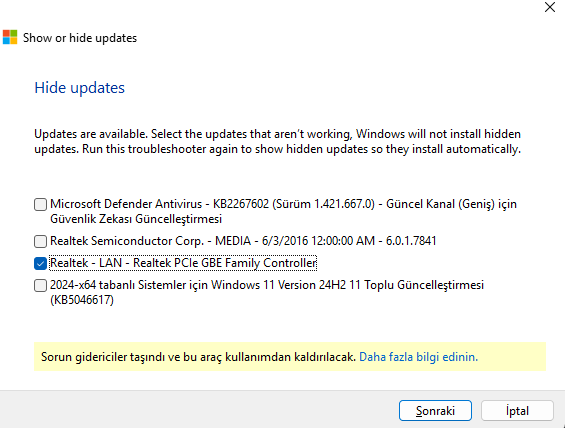Image resolution: width=565 pixels, height=428 pixels.
Task: Click the Sorun gidericiler taşındı notice text
Action: coord(198,357)
